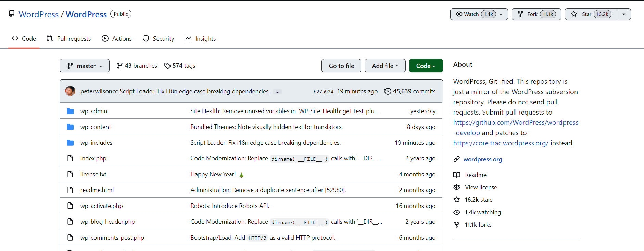Open the Security tab
The height and width of the screenshot is (251, 644).
(x=158, y=38)
